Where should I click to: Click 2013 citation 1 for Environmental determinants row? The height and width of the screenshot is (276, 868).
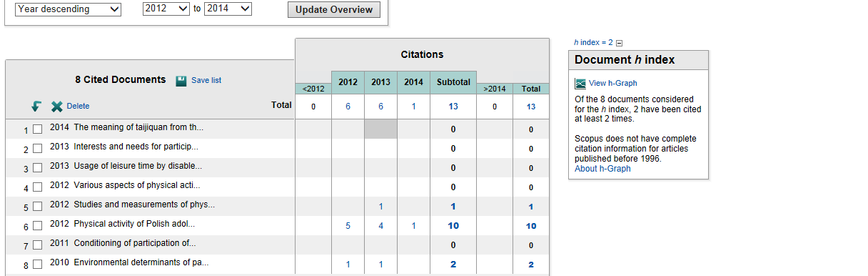(x=381, y=265)
